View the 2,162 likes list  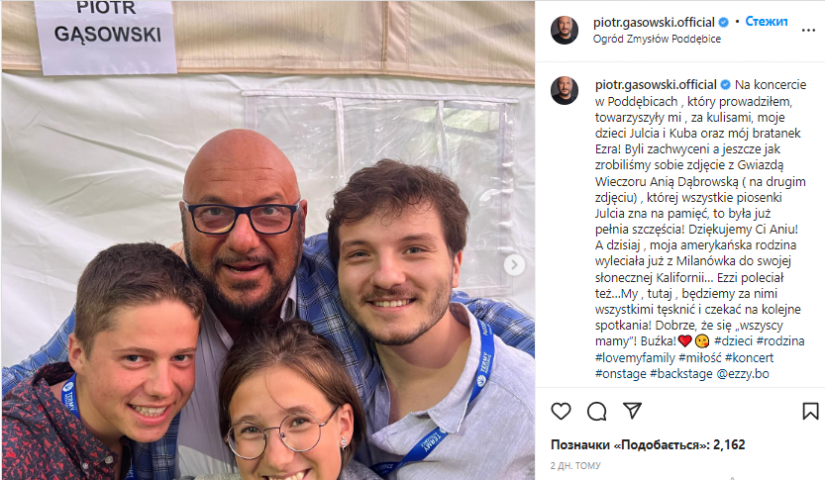coord(648,445)
